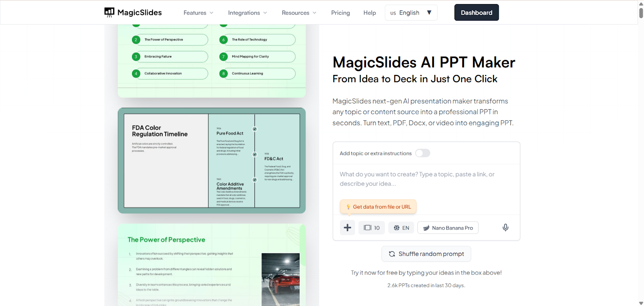Expand the Features menu
Screen dimensions: 644x306
[x=198, y=13]
